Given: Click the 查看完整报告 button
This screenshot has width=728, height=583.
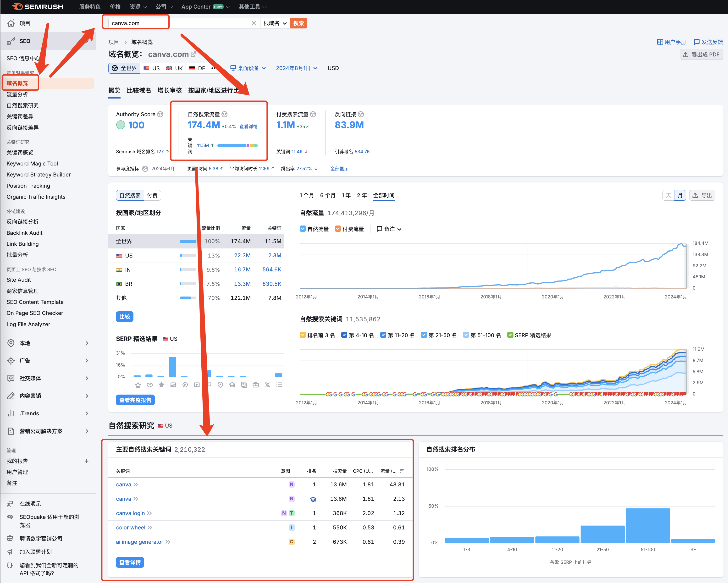Looking at the screenshot, I should tap(135, 400).
